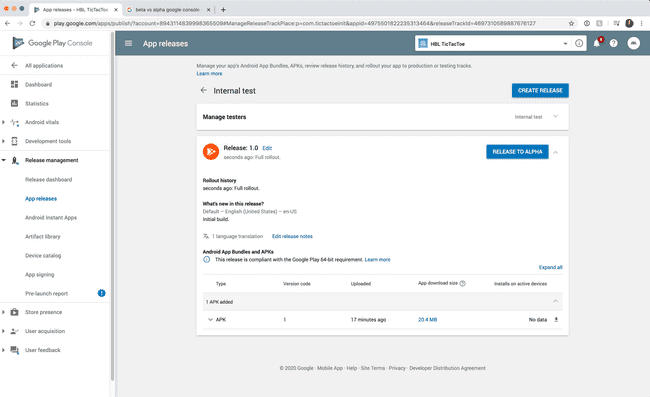Click the sidebar vertical scrollbar
This screenshot has width=650, height=397.
pyautogui.click(x=112, y=207)
